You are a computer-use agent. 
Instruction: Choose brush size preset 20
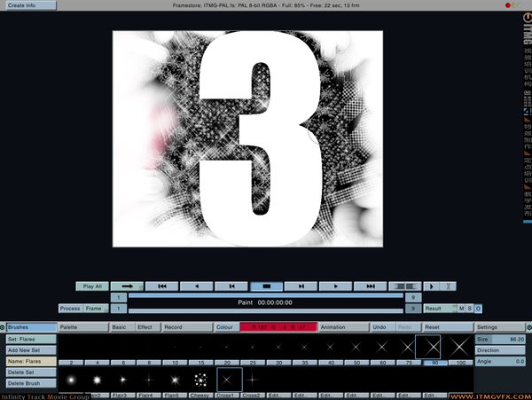click(x=227, y=363)
